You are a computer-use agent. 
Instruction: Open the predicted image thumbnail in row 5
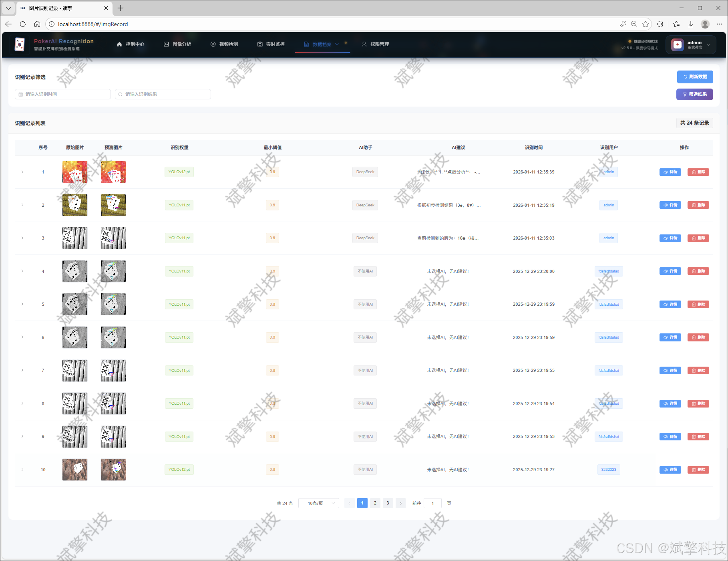click(x=113, y=304)
